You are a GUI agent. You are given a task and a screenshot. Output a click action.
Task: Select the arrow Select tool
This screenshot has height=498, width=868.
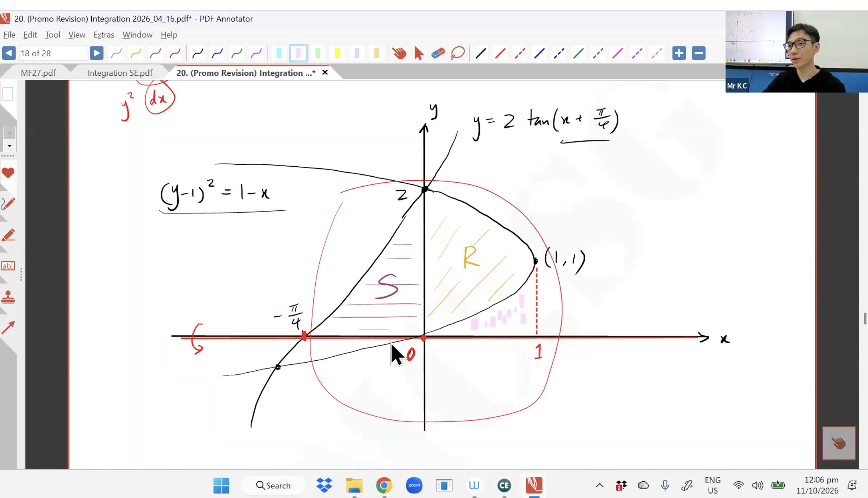pos(419,53)
